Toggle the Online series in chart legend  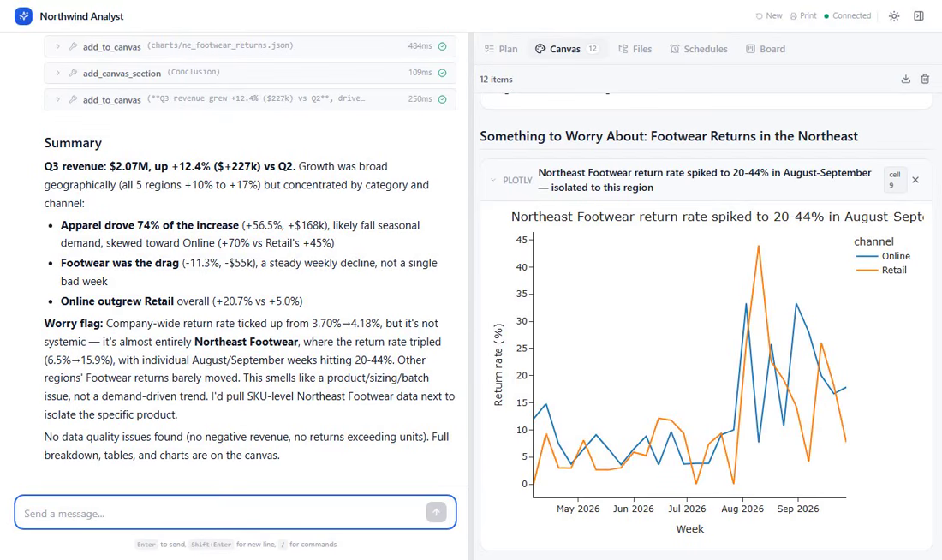(x=883, y=256)
